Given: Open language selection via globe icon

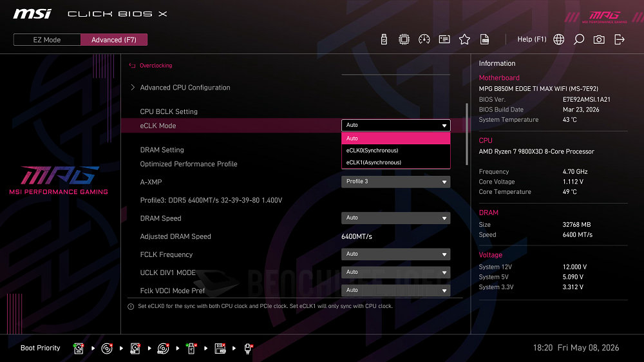Looking at the screenshot, I should pos(558,39).
